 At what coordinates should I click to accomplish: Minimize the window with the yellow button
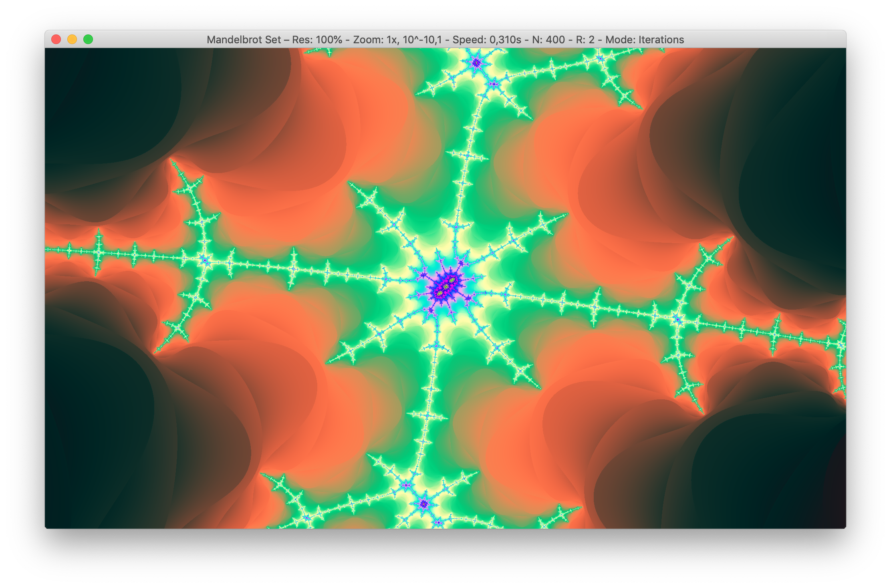point(72,39)
